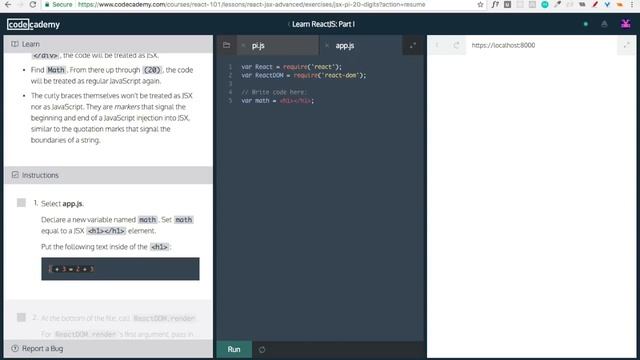Collapse the Instructions section header
This screenshot has width=640, height=360.
coord(108,175)
